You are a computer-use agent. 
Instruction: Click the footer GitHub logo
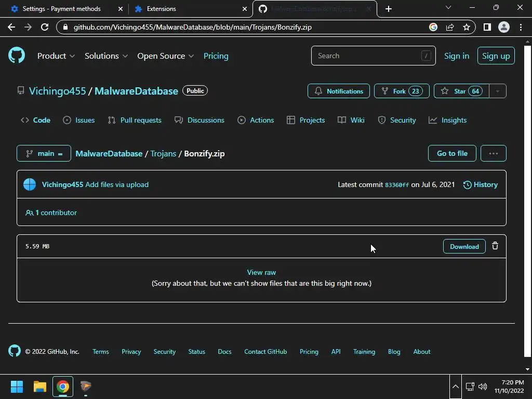tap(14, 351)
